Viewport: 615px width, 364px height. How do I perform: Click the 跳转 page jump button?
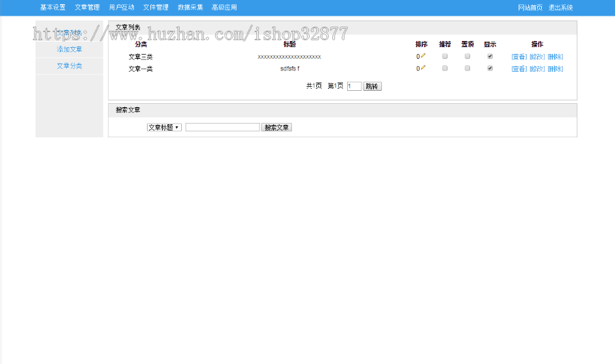pos(372,86)
